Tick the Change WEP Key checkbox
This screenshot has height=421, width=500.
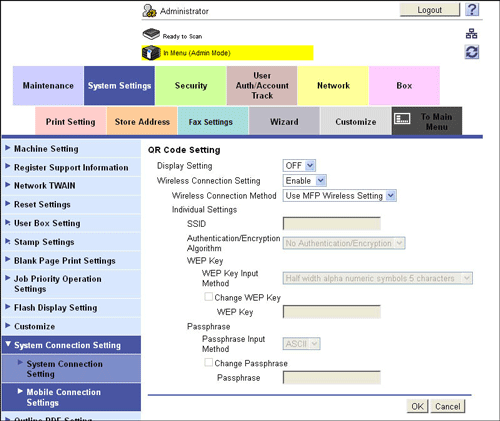click(x=209, y=297)
